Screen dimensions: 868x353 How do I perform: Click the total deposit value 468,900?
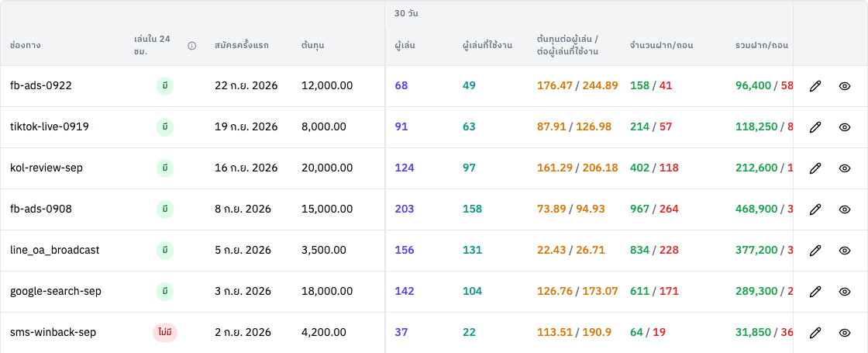[x=756, y=209]
